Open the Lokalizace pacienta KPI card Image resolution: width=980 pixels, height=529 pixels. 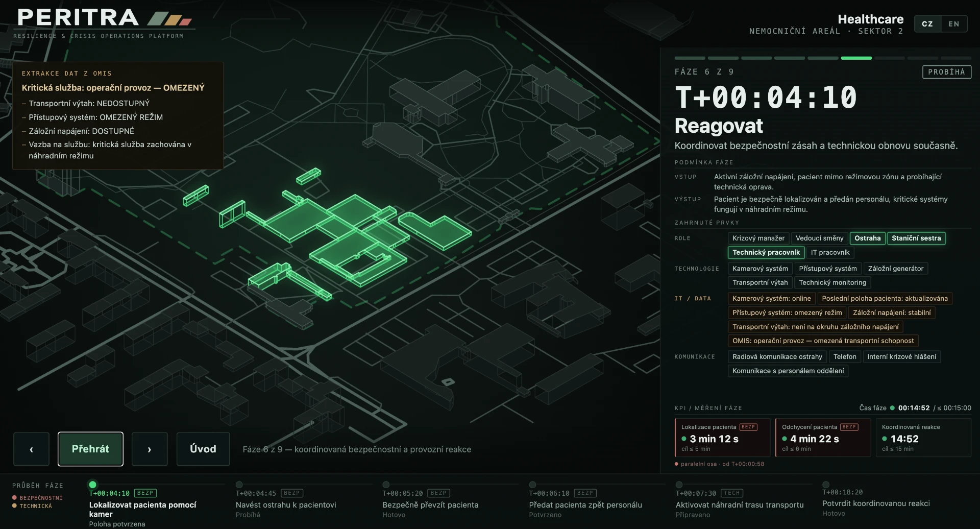(722, 438)
